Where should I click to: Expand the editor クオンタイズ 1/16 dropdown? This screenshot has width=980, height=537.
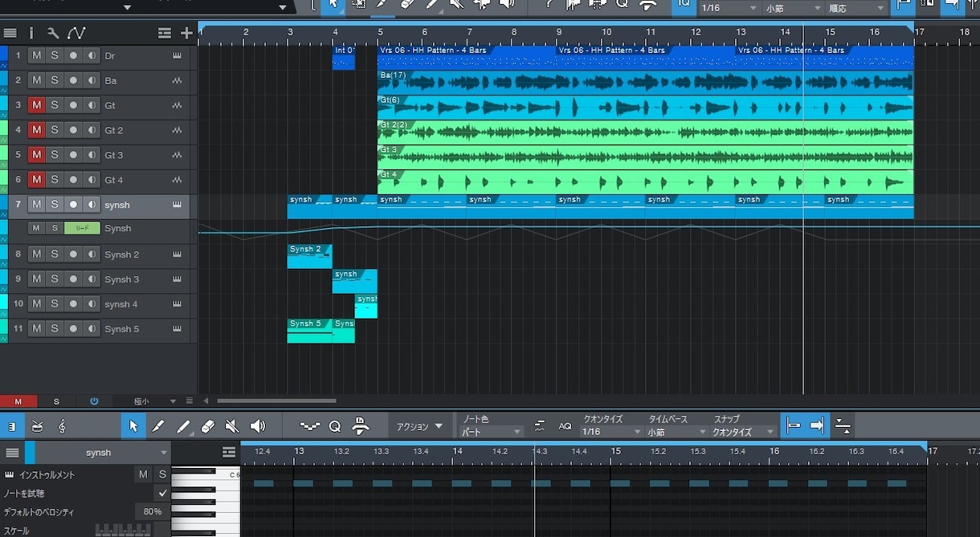click(x=611, y=432)
